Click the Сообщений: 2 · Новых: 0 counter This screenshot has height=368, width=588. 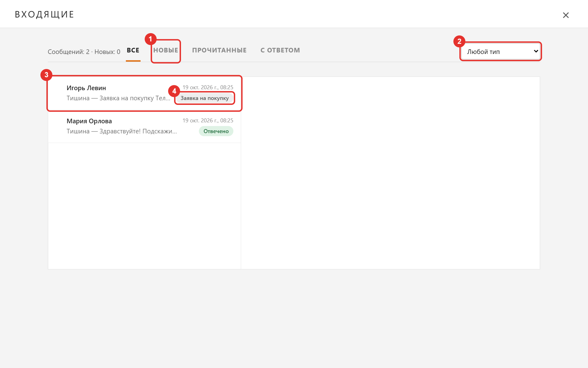pos(84,52)
